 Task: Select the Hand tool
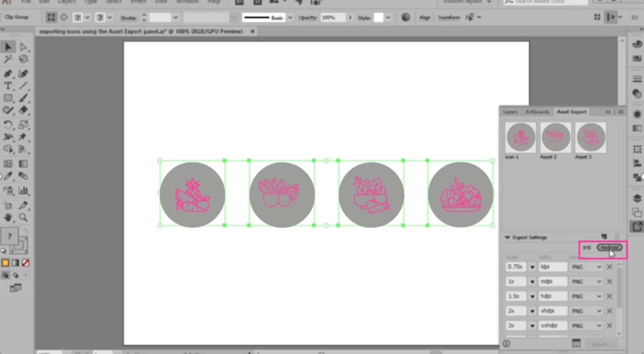click(x=8, y=218)
